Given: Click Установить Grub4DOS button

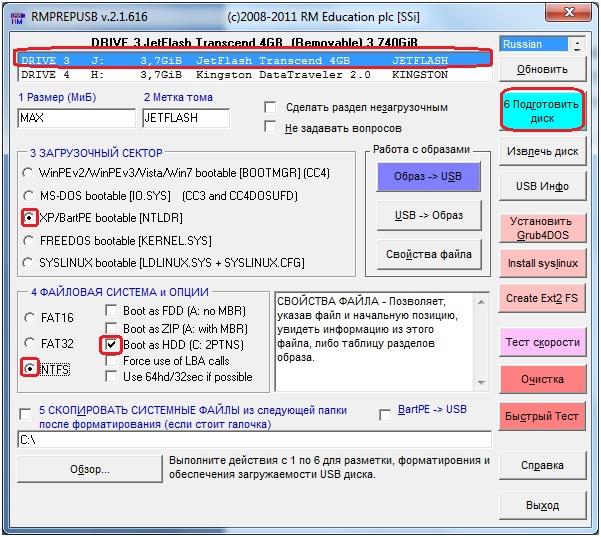Looking at the screenshot, I should [x=543, y=227].
